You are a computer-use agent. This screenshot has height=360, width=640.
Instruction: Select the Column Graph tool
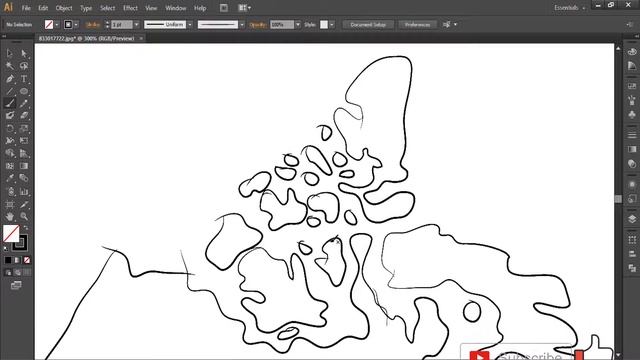24,191
